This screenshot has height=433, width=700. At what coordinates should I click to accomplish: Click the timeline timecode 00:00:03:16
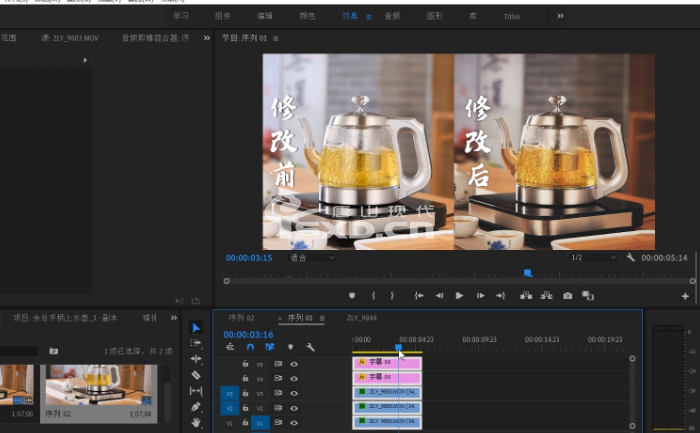pos(248,334)
